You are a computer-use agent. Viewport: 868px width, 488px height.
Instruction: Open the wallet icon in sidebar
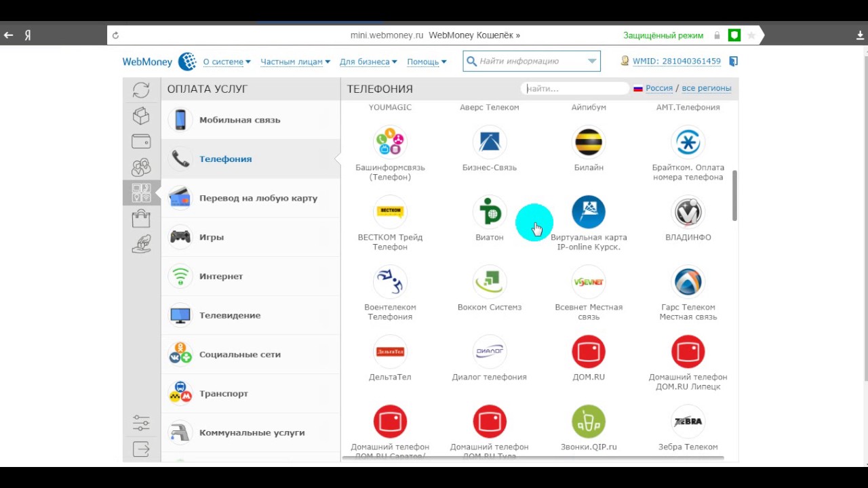click(x=141, y=142)
